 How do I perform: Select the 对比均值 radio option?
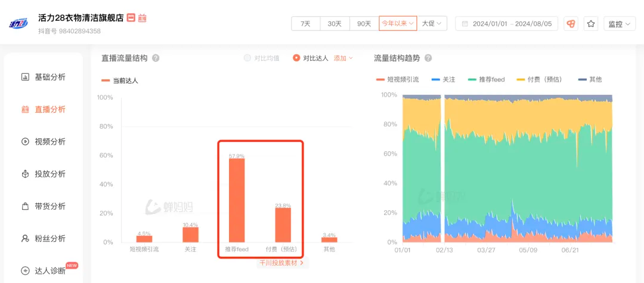click(x=247, y=58)
